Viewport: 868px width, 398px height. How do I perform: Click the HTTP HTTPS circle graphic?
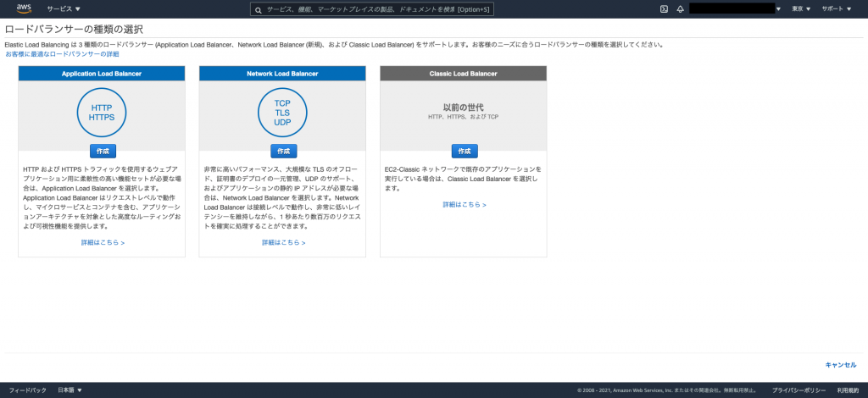(102, 113)
